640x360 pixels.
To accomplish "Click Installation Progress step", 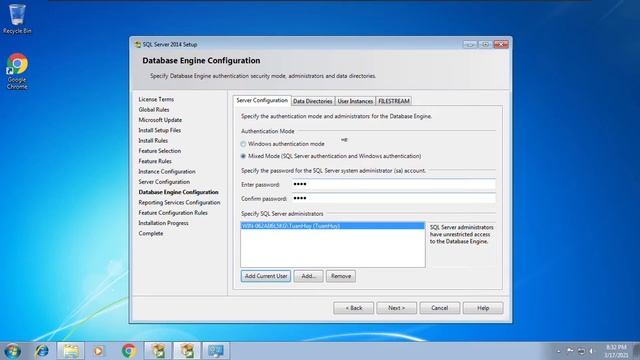I will [163, 223].
